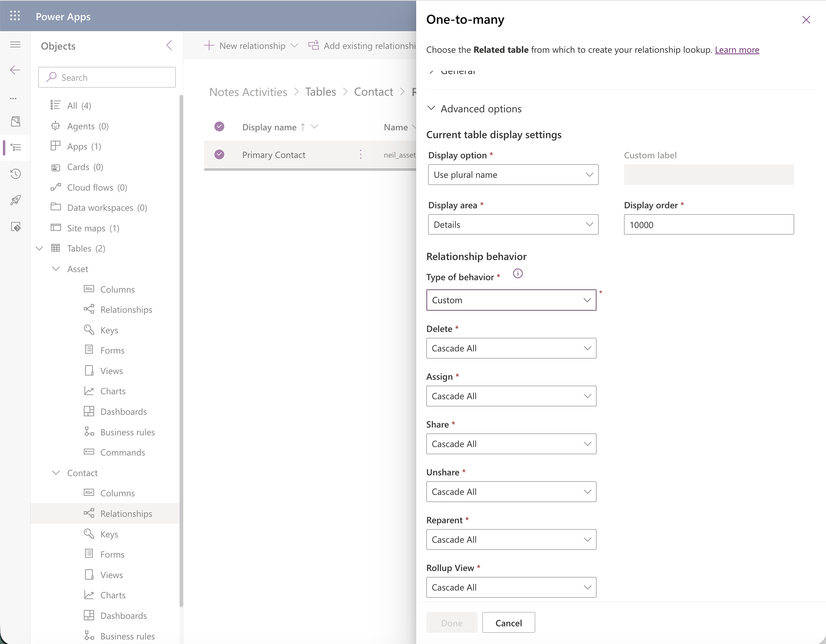This screenshot has height=644, width=826.
Task: Click Cancel in the One-to-many panel
Action: pos(508,623)
